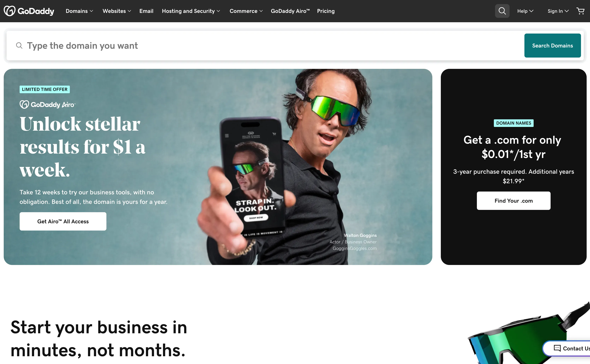This screenshot has width=590, height=364.
Task: Click the Get Airo All Access button
Action: click(x=63, y=221)
